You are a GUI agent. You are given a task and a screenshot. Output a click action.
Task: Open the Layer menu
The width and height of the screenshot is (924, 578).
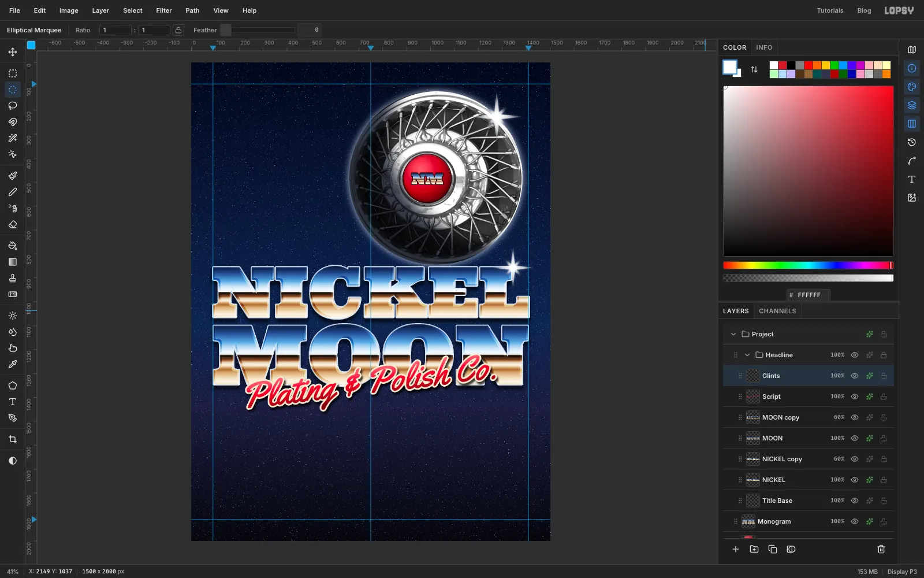(x=100, y=10)
